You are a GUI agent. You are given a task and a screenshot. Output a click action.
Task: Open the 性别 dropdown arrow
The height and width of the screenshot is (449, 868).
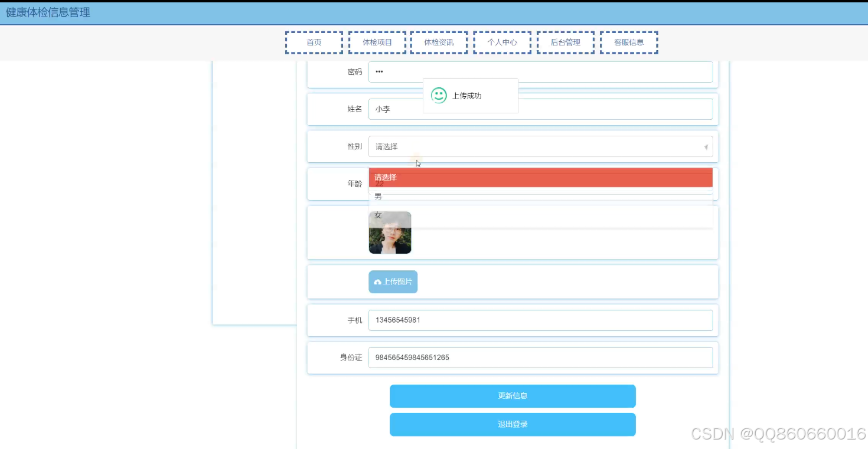[x=706, y=146]
